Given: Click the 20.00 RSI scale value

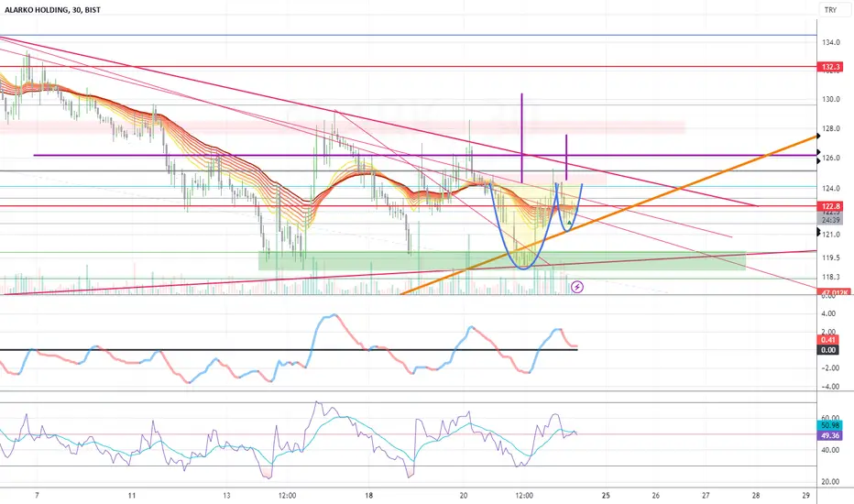Looking at the screenshot, I should [x=830, y=482].
